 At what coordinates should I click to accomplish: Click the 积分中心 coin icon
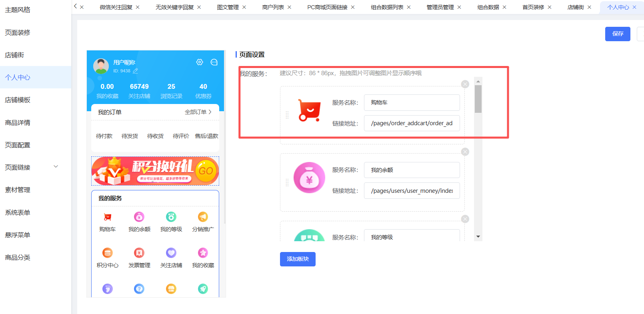[107, 253]
